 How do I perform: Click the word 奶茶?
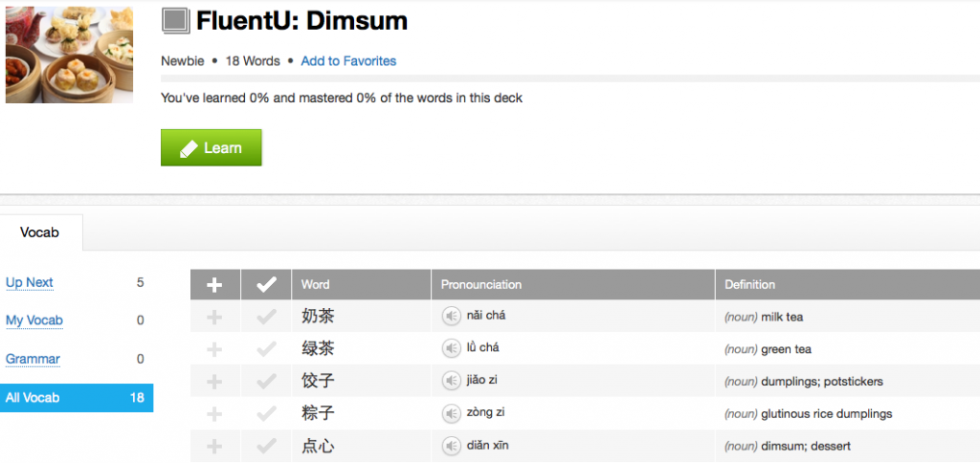coord(318,317)
